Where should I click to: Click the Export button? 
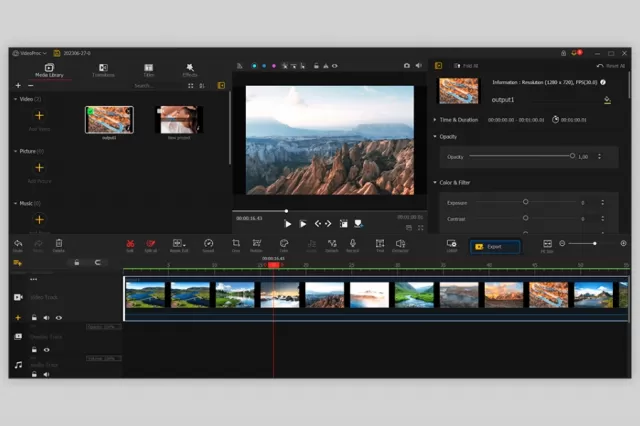(x=495, y=247)
